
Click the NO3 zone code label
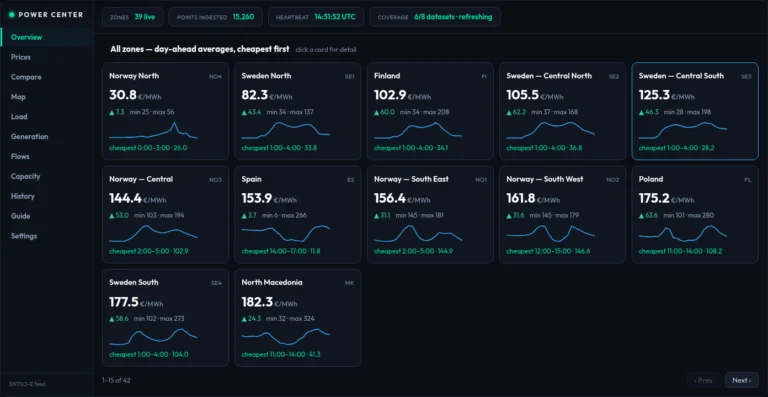[216, 180]
